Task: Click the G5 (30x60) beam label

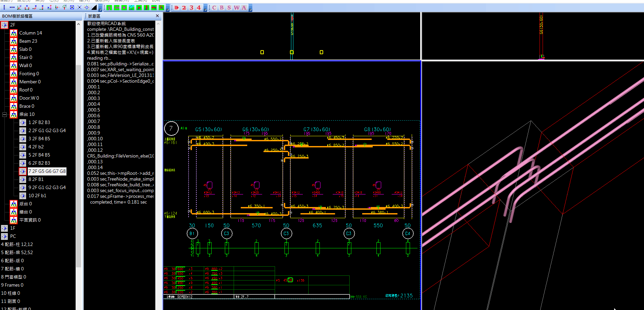Action: click(x=209, y=129)
